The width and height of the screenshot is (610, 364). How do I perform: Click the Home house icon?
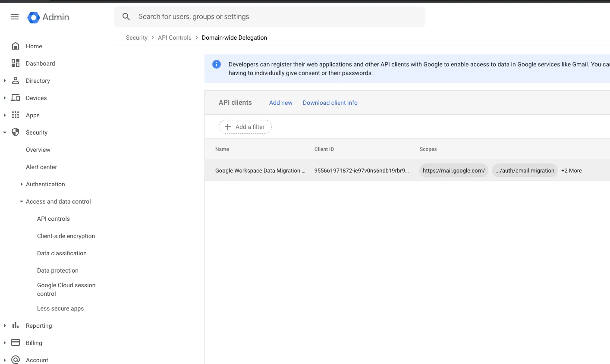pyautogui.click(x=16, y=46)
